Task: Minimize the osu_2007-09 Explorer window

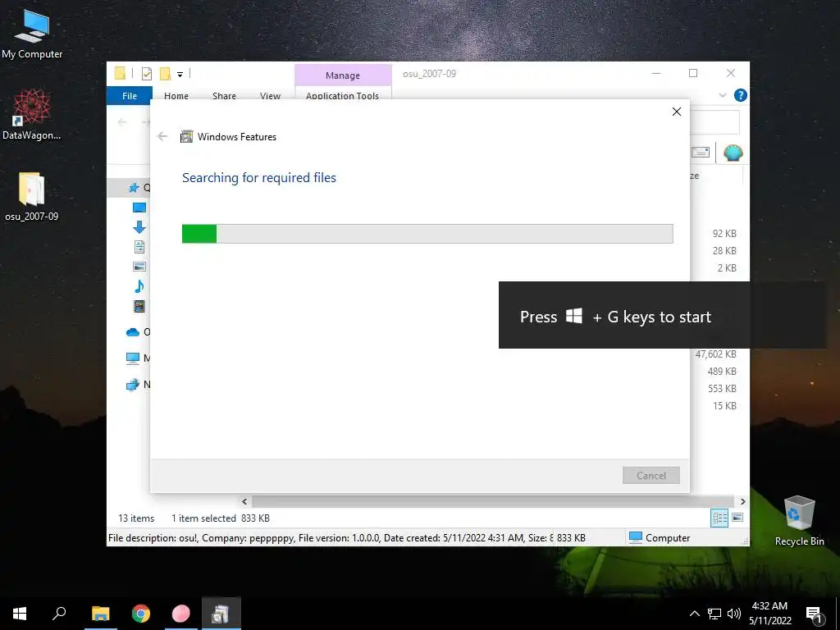Action: pyautogui.click(x=656, y=73)
